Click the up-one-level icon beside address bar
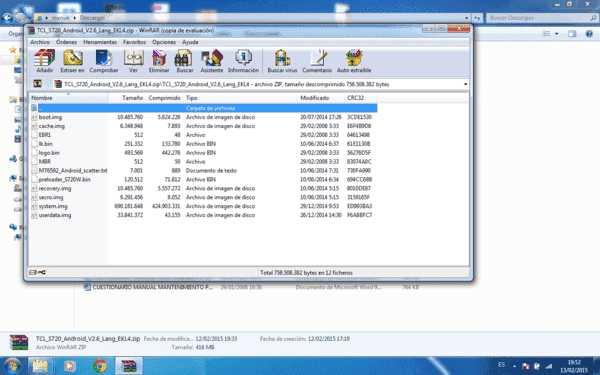This screenshot has width=600, height=375. click(x=38, y=84)
